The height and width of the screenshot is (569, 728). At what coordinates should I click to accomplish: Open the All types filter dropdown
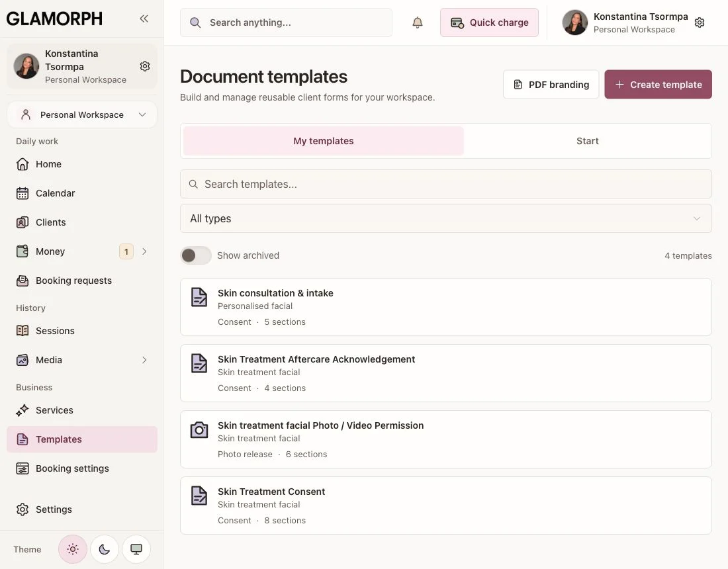tap(445, 218)
